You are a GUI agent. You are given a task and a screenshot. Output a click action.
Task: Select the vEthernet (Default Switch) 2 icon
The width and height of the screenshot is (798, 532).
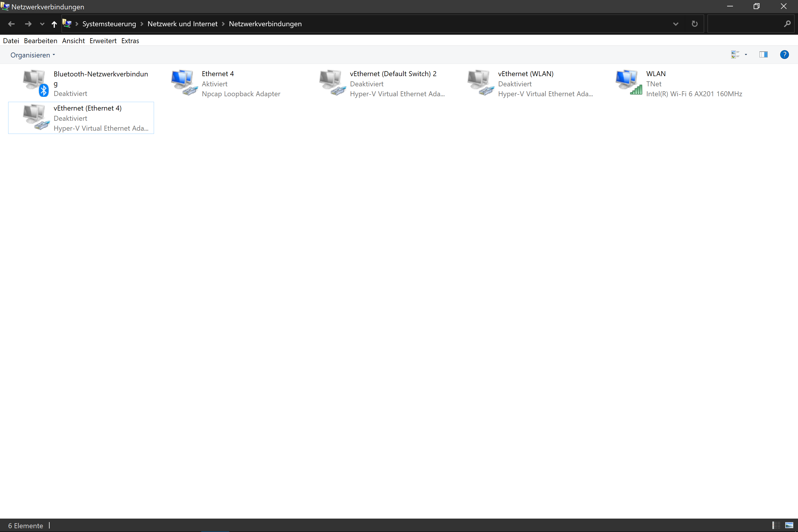[x=332, y=83]
